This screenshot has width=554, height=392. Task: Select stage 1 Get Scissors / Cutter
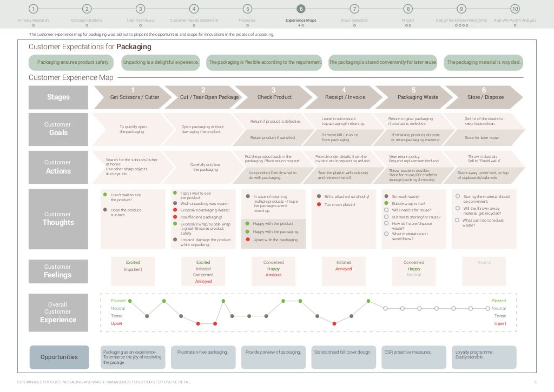coord(133,97)
